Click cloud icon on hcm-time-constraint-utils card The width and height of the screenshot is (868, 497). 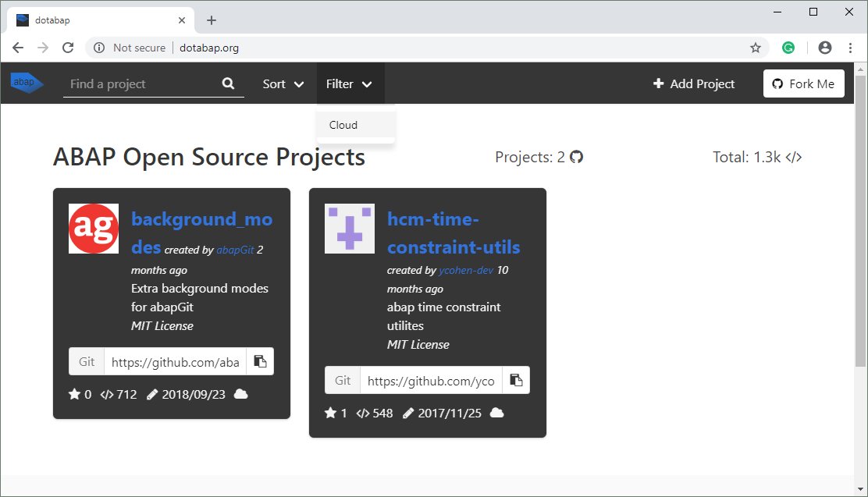coord(497,413)
